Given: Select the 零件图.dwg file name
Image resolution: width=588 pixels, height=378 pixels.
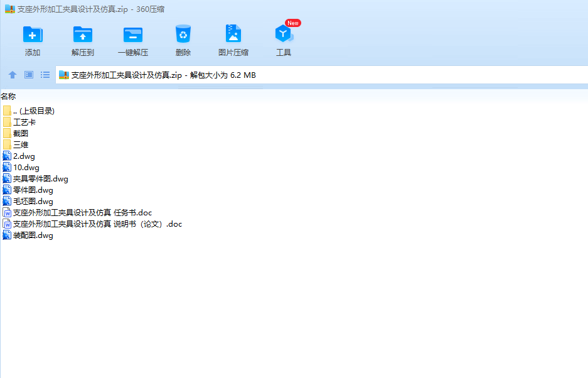Looking at the screenshot, I should pyautogui.click(x=33, y=190).
